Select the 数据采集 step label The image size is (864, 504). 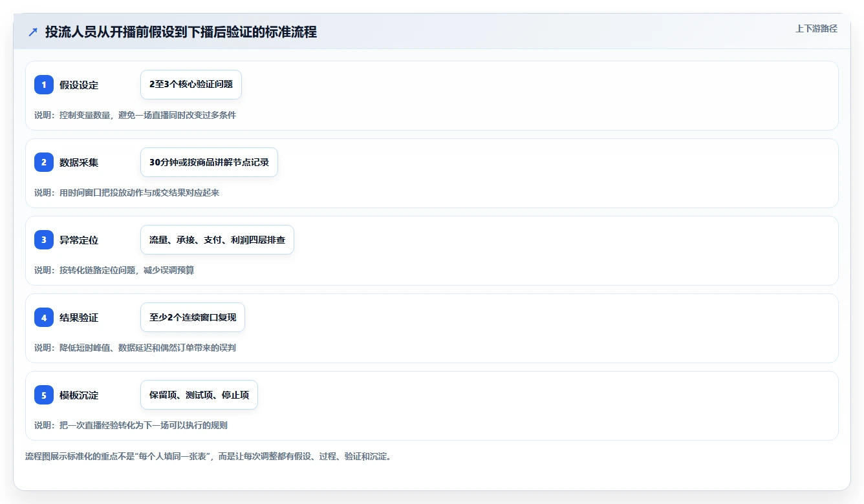(79, 162)
